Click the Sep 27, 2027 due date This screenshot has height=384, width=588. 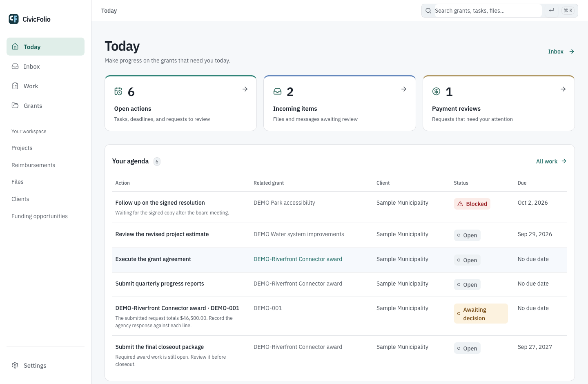pos(535,347)
